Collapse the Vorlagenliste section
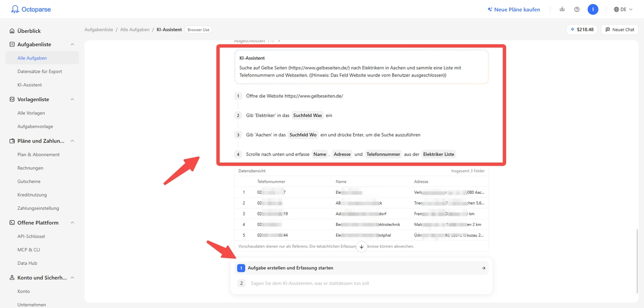 72,100
